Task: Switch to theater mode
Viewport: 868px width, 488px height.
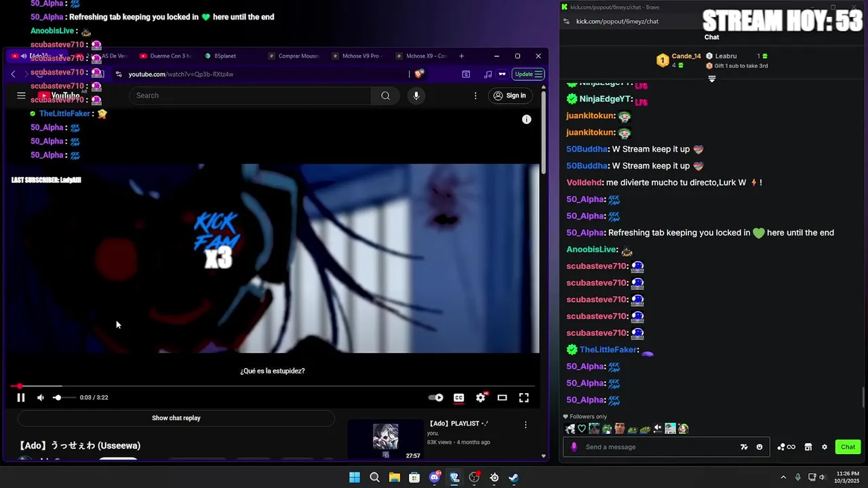Action: coord(502,398)
